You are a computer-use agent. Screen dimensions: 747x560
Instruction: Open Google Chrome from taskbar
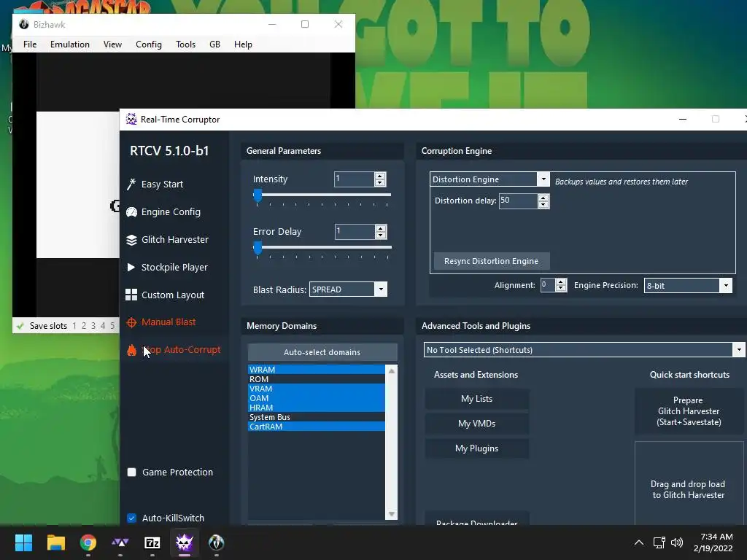(88, 542)
